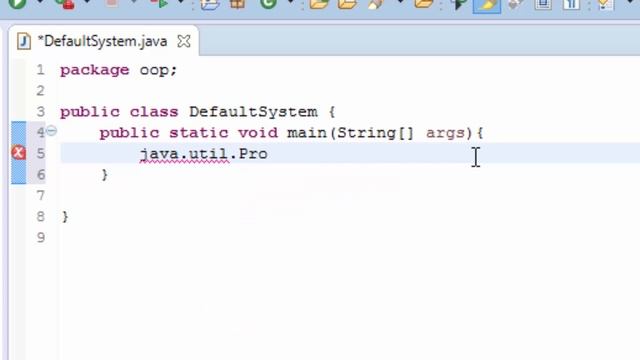This screenshot has height=360, width=640.
Task: Click the 'package oop;' line in the editor
Action: point(119,70)
